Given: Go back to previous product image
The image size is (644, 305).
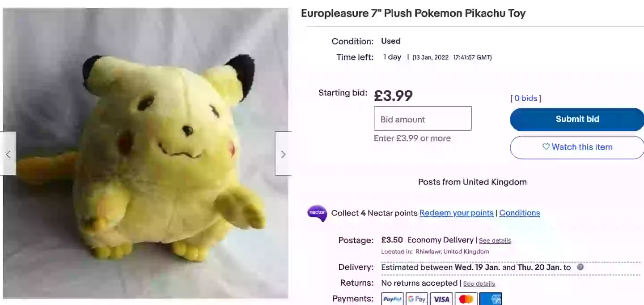Looking at the screenshot, I should pos(8,154).
